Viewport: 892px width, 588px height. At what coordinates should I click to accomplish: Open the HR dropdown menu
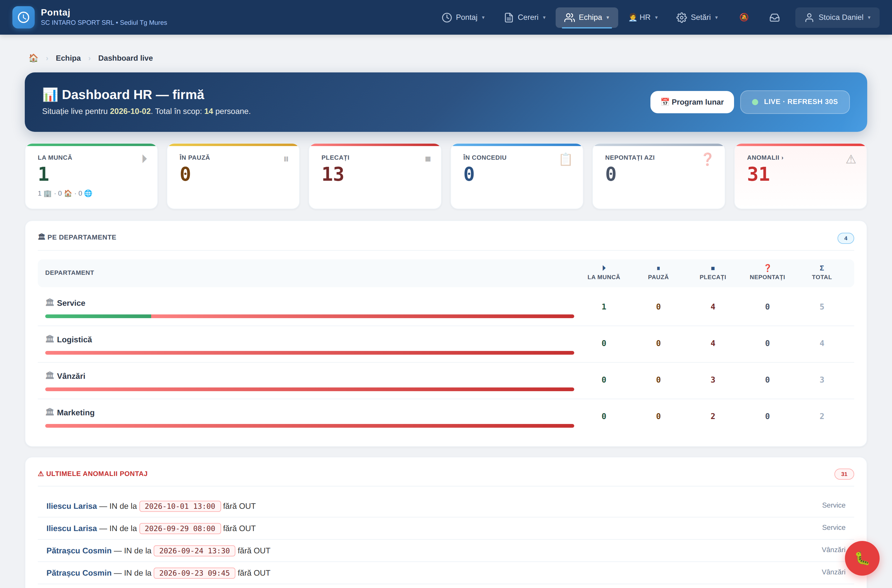(643, 18)
